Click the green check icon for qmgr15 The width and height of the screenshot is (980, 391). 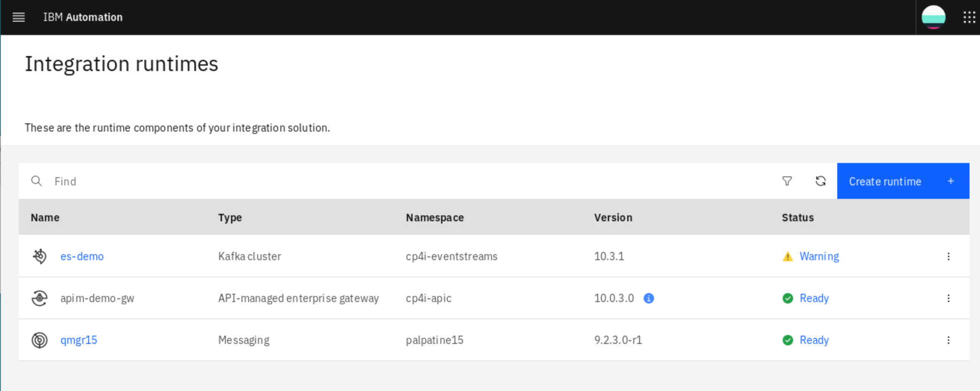point(788,340)
